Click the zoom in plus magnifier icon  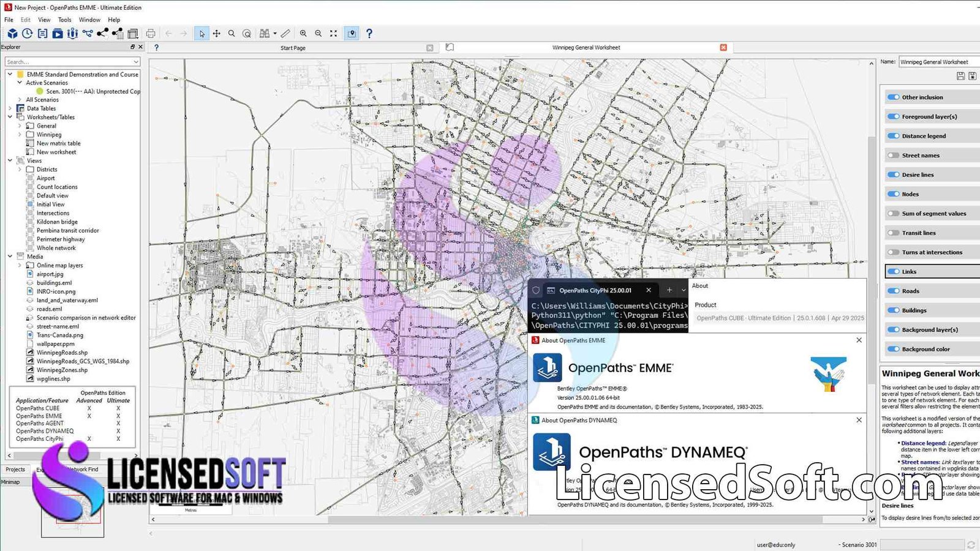pos(303,34)
